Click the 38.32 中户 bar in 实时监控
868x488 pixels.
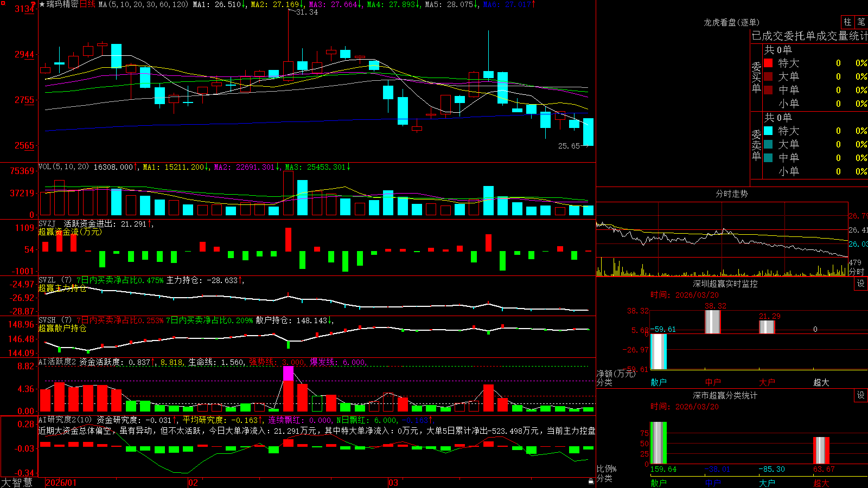tap(713, 322)
